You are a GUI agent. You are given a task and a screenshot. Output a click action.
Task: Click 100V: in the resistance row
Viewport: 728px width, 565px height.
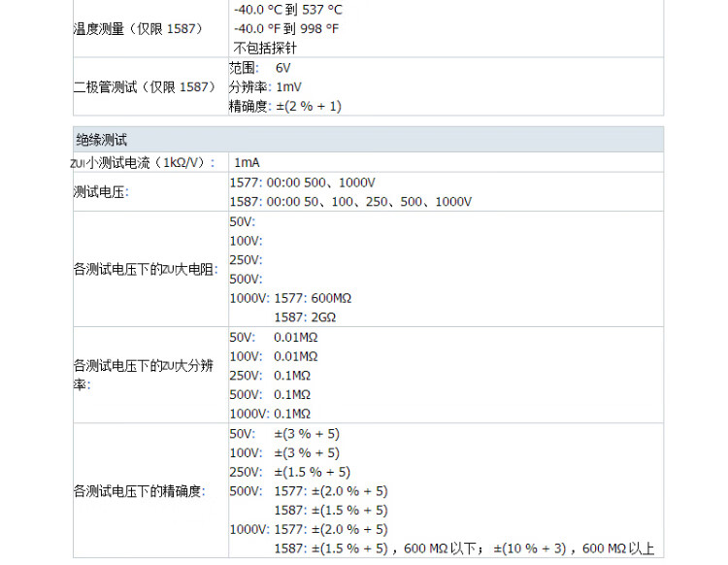pos(247,241)
